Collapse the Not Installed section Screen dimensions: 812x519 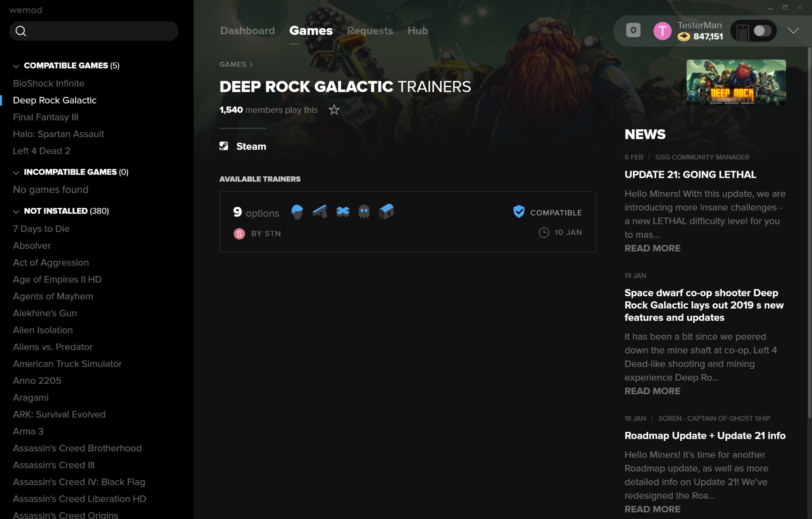[x=16, y=212]
